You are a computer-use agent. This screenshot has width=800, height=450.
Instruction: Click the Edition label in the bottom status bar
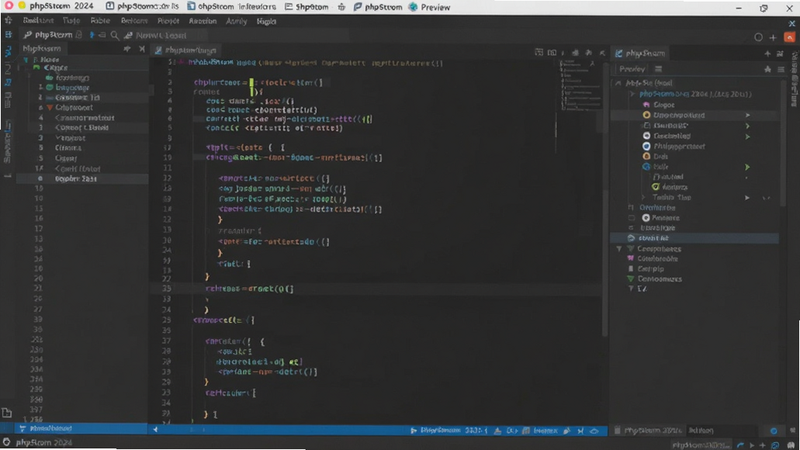point(701,431)
